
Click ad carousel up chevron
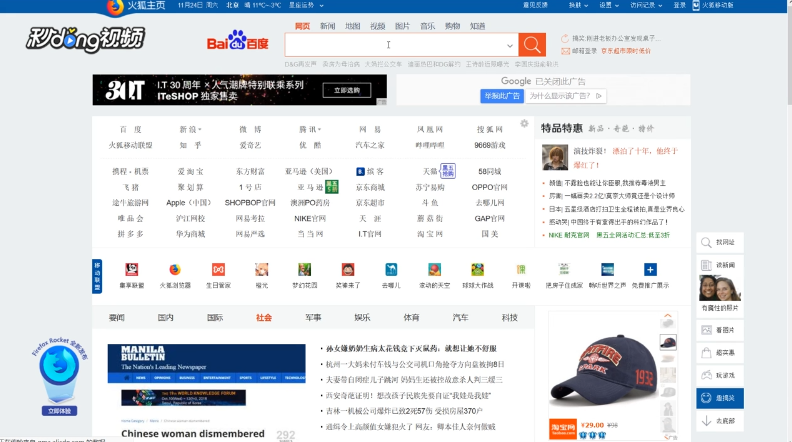tap(668, 316)
